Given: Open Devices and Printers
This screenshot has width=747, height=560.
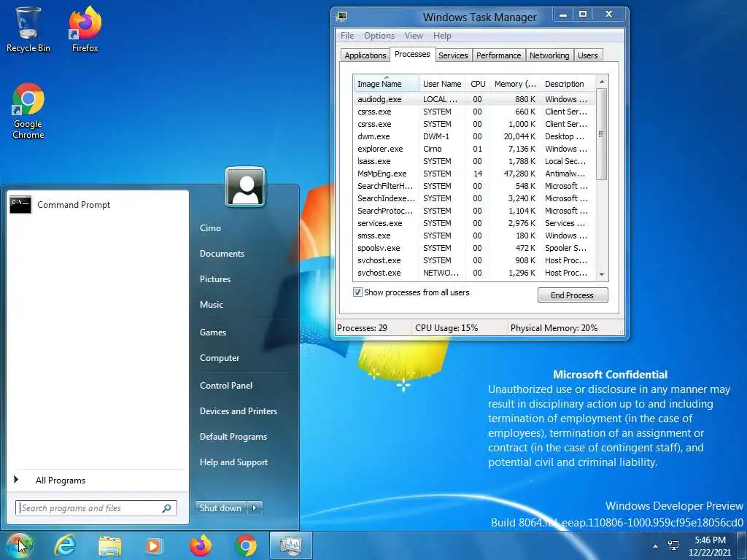Looking at the screenshot, I should click(239, 411).
